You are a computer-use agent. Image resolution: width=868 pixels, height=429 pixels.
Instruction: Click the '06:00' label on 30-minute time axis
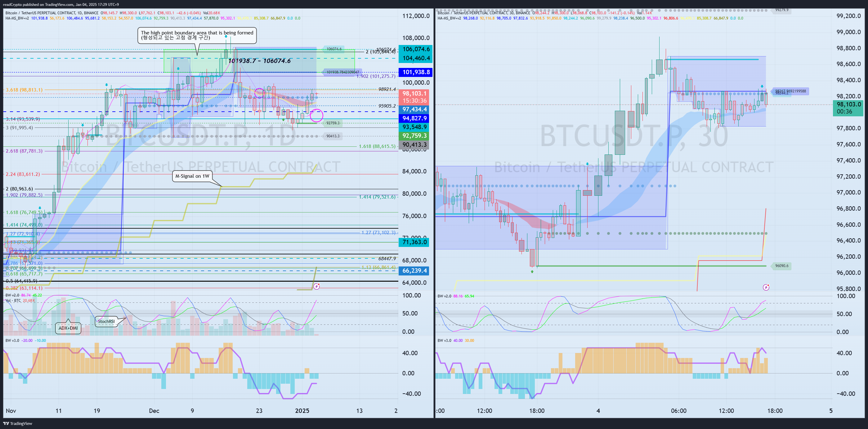[x=679, y=410]
